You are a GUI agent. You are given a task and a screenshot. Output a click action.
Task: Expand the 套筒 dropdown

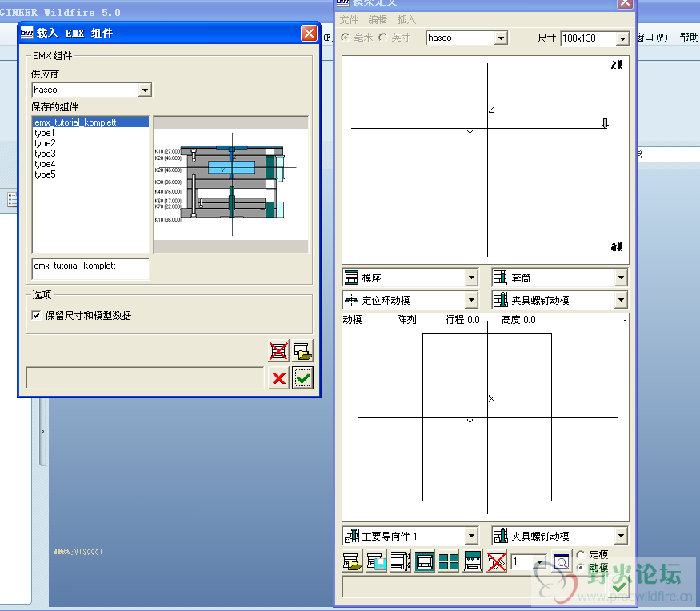(621, 278)
